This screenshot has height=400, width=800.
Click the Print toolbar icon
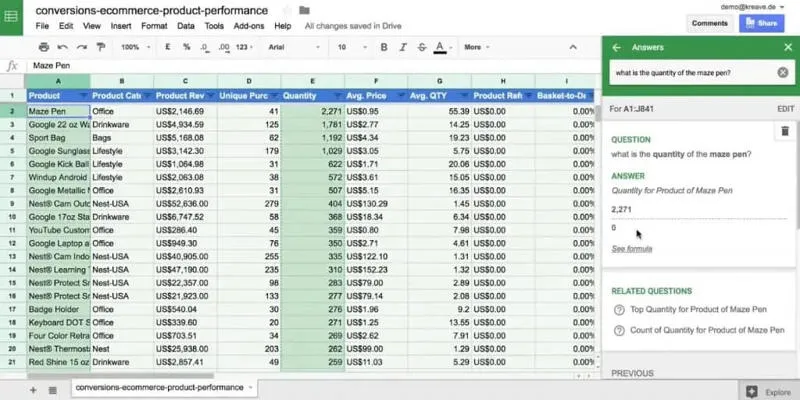click(44, 47)
